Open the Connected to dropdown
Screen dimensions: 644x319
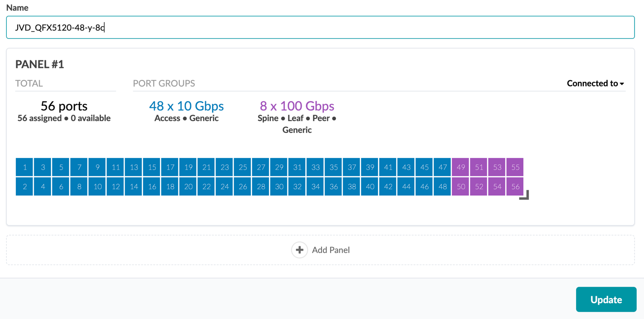[595, 83]
